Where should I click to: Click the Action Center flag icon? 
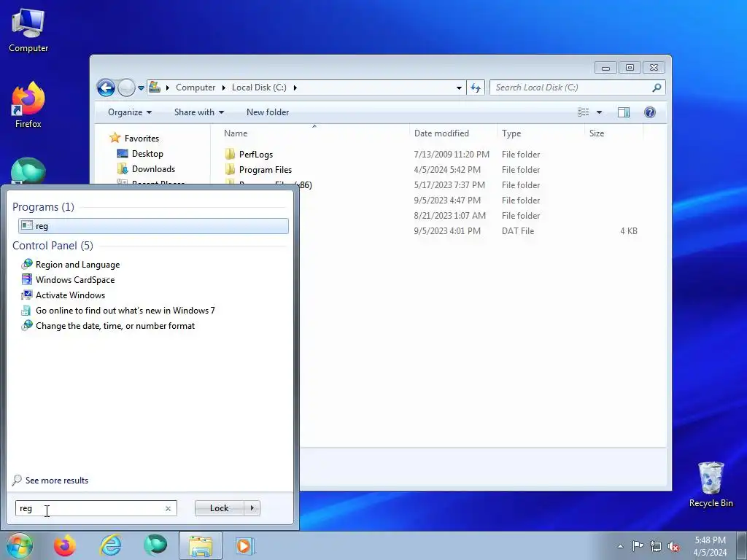click(638, 546)
